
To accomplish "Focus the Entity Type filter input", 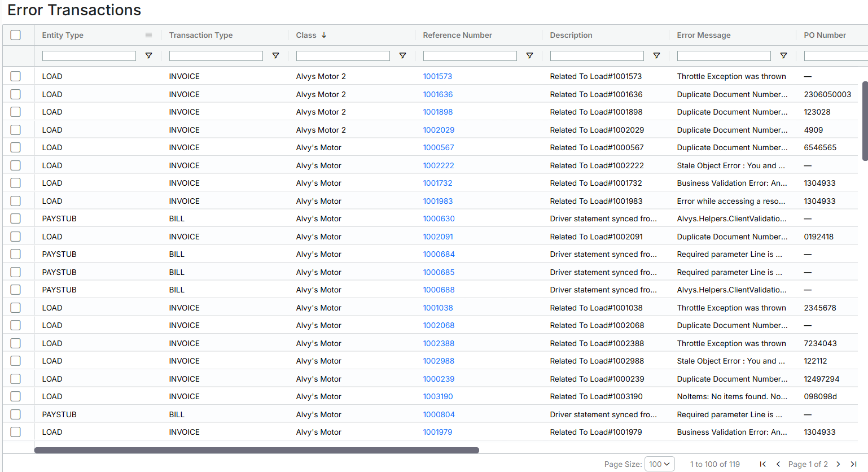I will coord(89,56).
